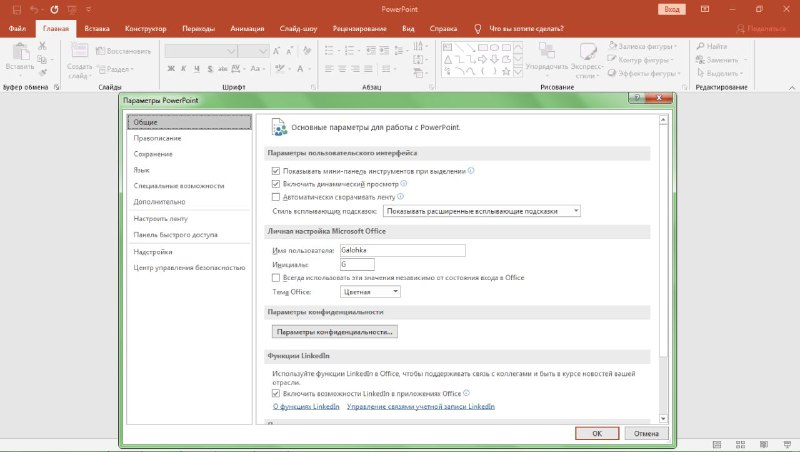Click the OK button
The width and height of the screenshot is (800, 452).
(597, 433)
